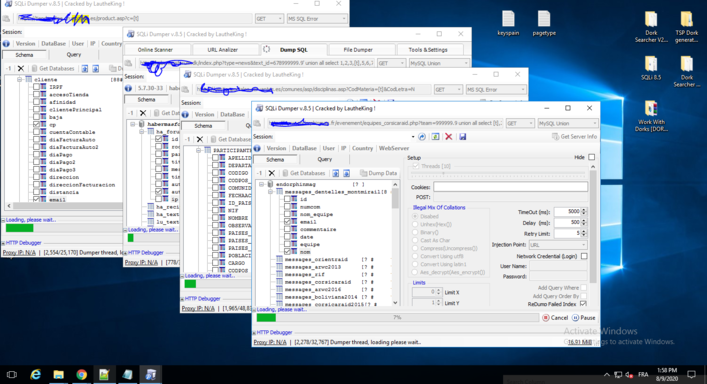Open File Explorer from the taskbar
This screenshot has width=707, height=384.
[59, 375]
